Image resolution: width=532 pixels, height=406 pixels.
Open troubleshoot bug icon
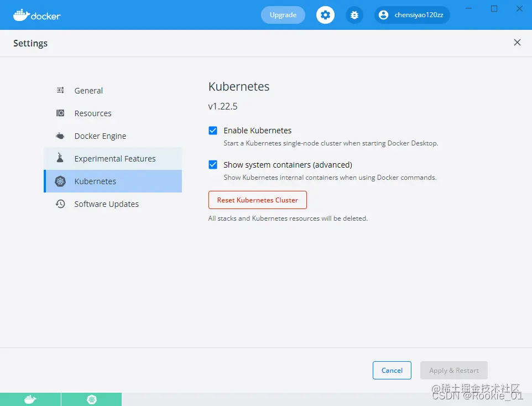tap(354, 15)
